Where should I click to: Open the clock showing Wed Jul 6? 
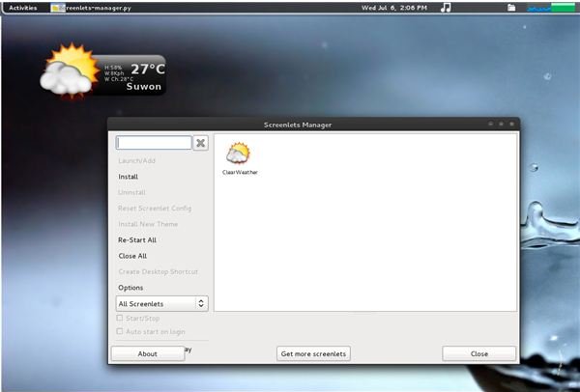(392, 8)
